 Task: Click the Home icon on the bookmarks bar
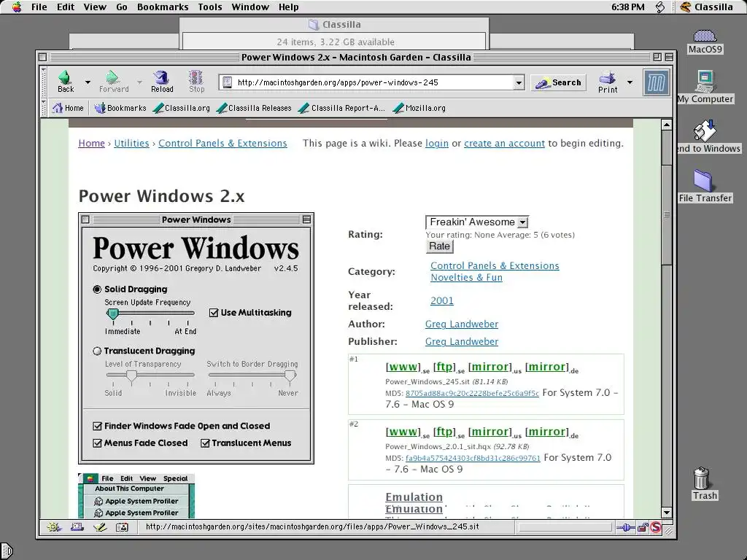(58, 108)
